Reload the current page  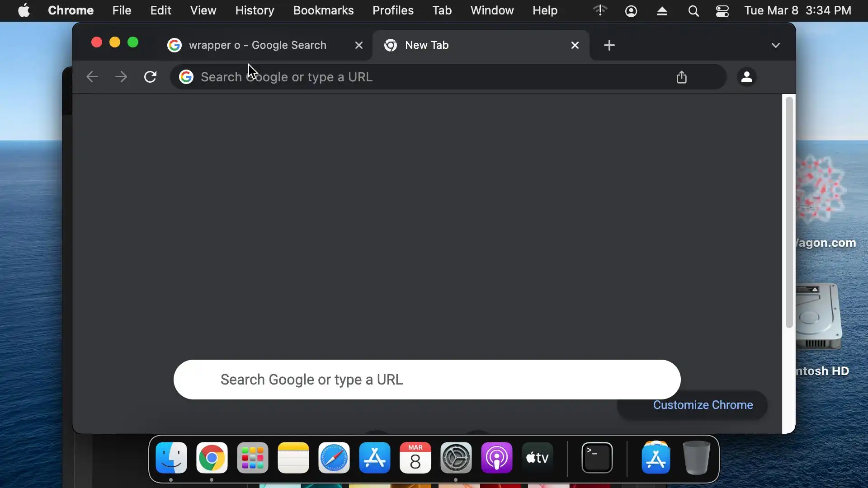point(150,77)
